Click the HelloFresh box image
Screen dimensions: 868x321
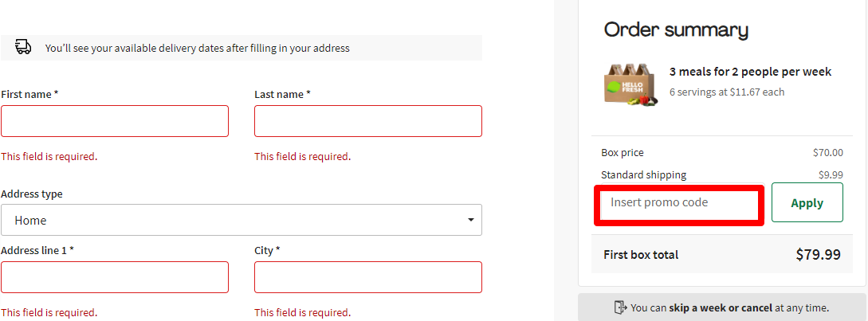click(630, 84)
